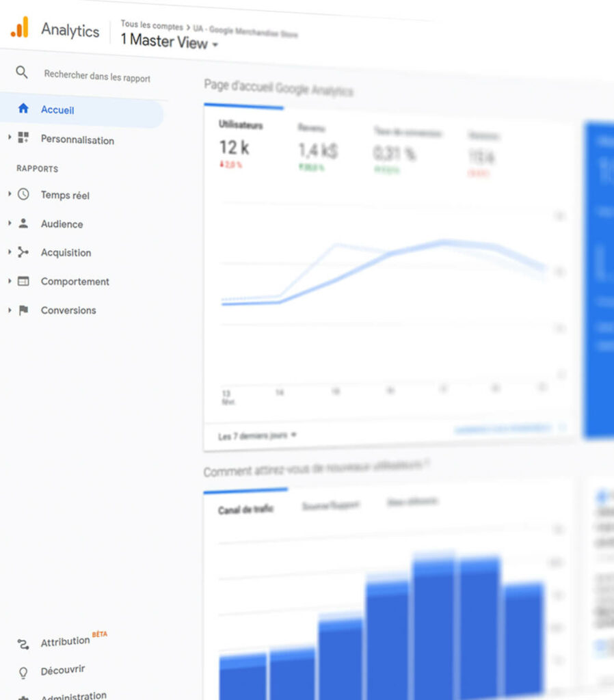Click the Tous les comptes breadcrumb

[151, 25]
